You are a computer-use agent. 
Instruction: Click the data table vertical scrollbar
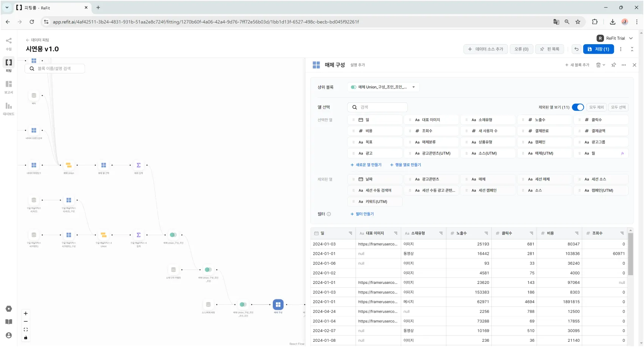click(x=630, y=254)
